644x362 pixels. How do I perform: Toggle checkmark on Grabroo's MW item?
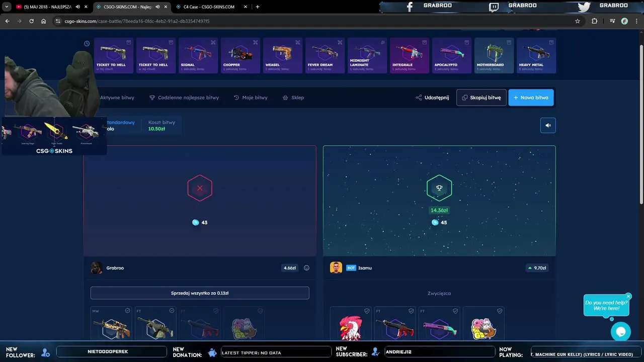pos(127,311)
